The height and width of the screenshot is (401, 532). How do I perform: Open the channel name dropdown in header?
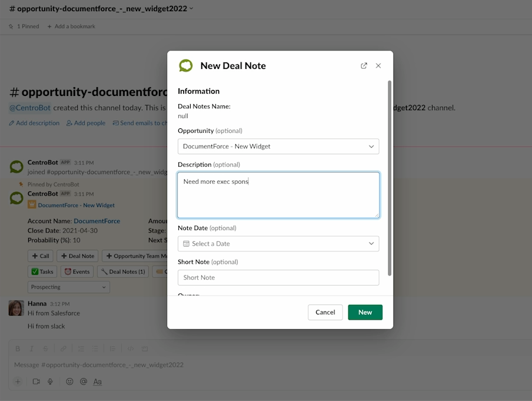pyautogui.click(x=191, y=8)
